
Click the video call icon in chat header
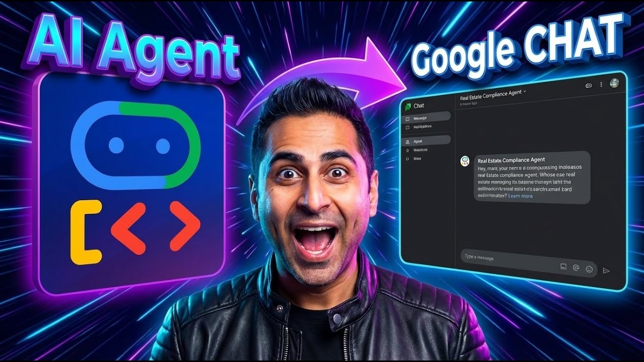click(589, 85)
